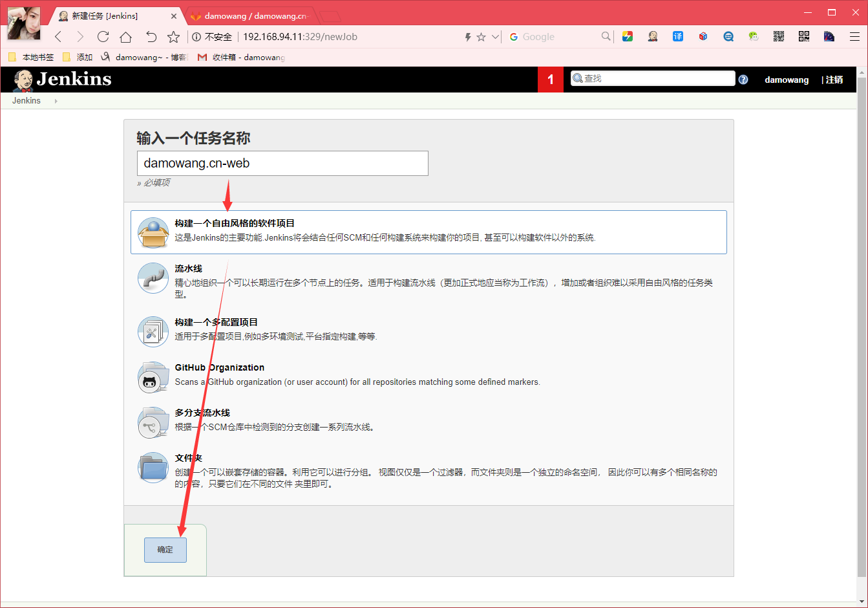Open the 收件箱 - damowang Gmail bookmark
Image resolution: width=868 pixels, height=608 pixels.
[x=241, y=57]
